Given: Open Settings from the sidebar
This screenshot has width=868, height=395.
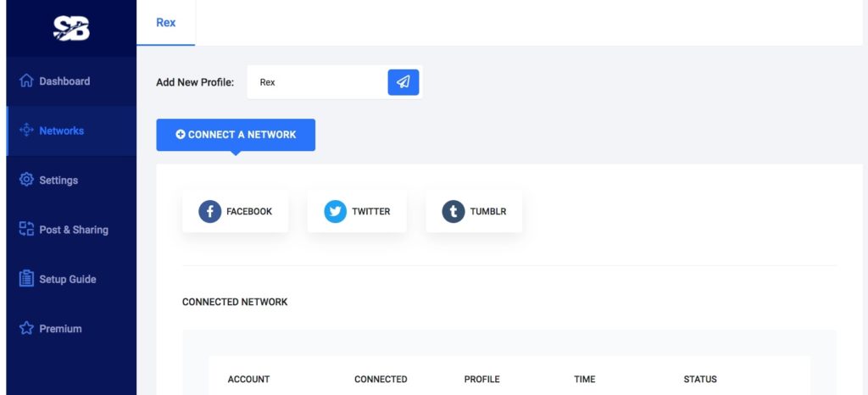Looking at the screenshot, I should click(x=71, y=180).
